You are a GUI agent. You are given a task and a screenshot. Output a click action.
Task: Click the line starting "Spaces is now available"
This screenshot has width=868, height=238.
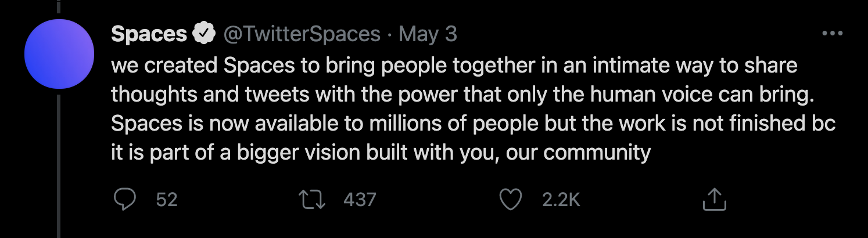473,124
